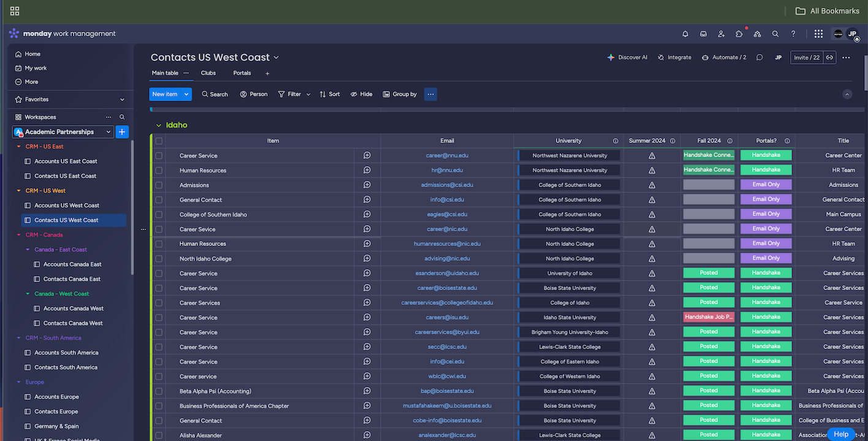
Task: Click the green Posted cell for esanderson@uidaho.edu
Action: (709, 273)
